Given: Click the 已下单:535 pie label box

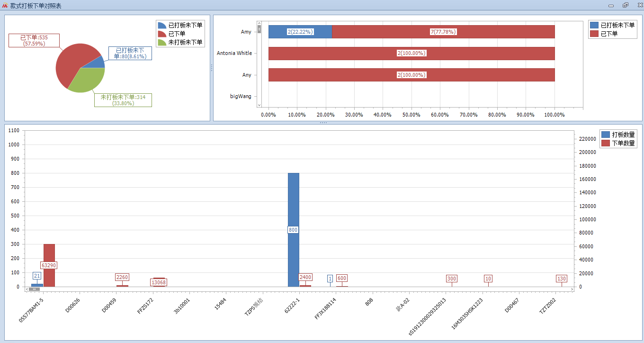Looking at the screenshot, I should click(x=34, y=40).
